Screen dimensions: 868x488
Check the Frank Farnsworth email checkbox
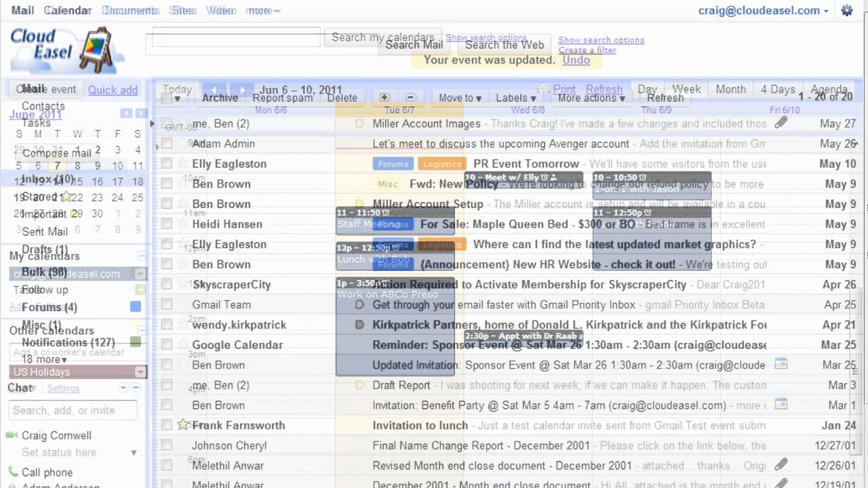click(167, 426)
